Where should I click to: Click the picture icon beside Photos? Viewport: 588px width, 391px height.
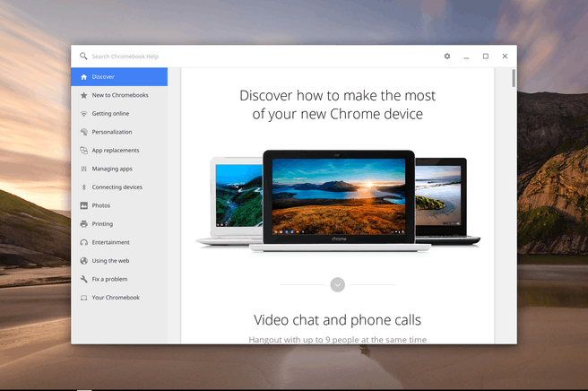(83, 205)
